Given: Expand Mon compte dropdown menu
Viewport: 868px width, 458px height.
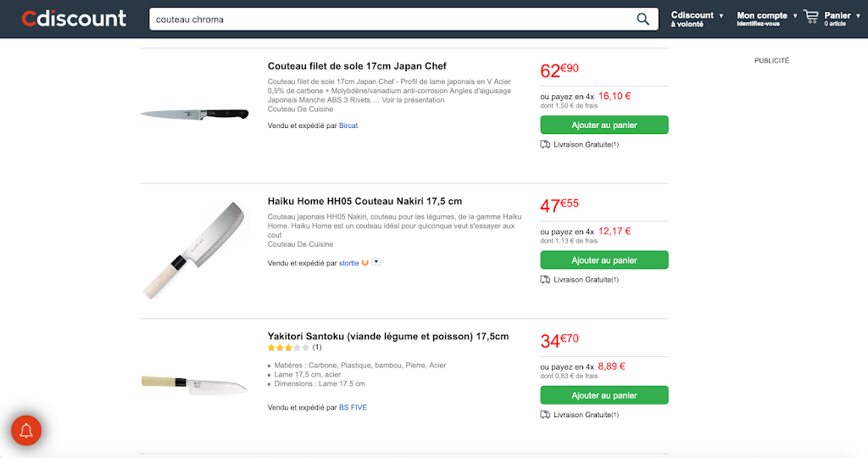Looking at the screenshot, I should (x=767, y=19).
